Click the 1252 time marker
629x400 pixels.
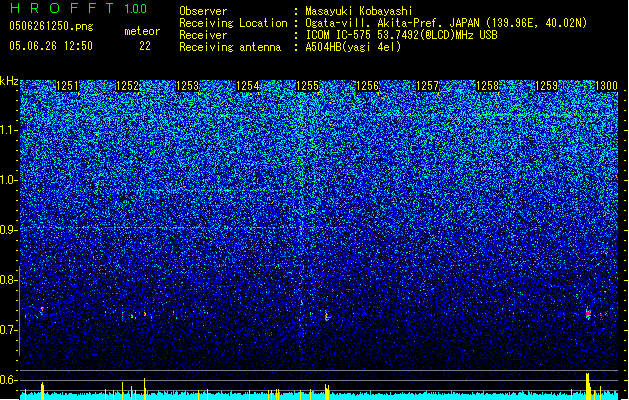pos(127,86)
